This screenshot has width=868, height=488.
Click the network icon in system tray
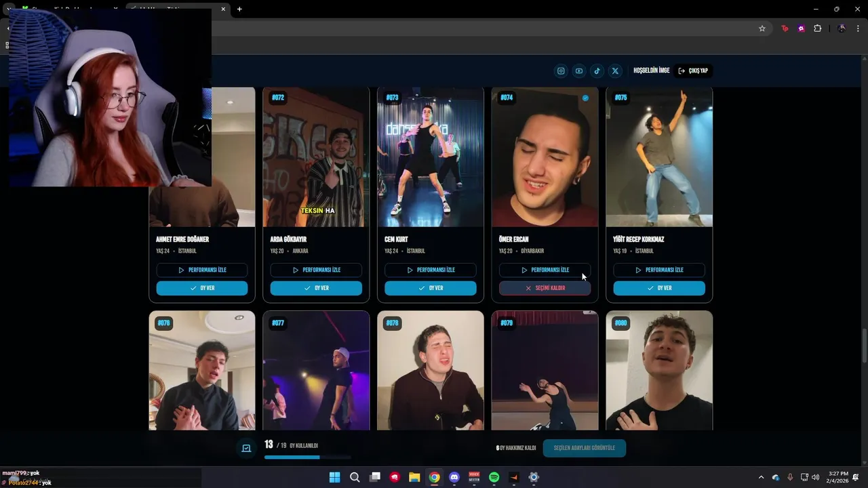coord(804,477)
